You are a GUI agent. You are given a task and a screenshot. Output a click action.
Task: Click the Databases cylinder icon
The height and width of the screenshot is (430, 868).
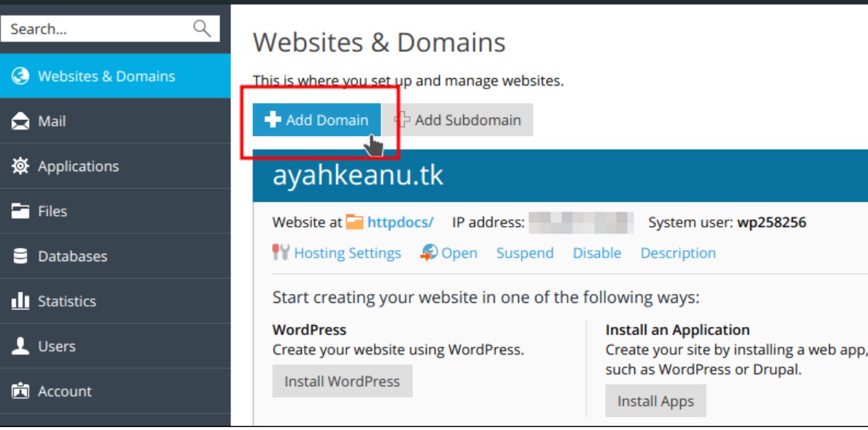tap(20, 257)
